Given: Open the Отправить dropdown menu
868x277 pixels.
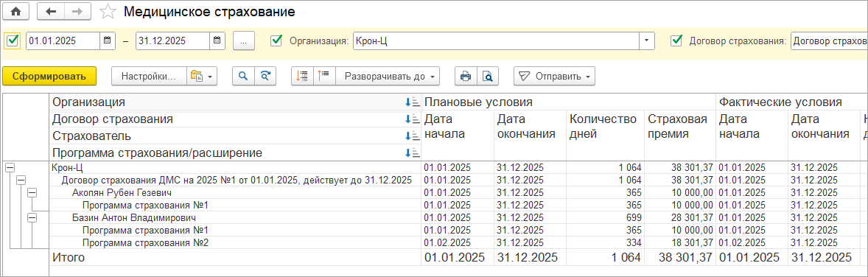Looking at the screenshot, I should (555, 77).
